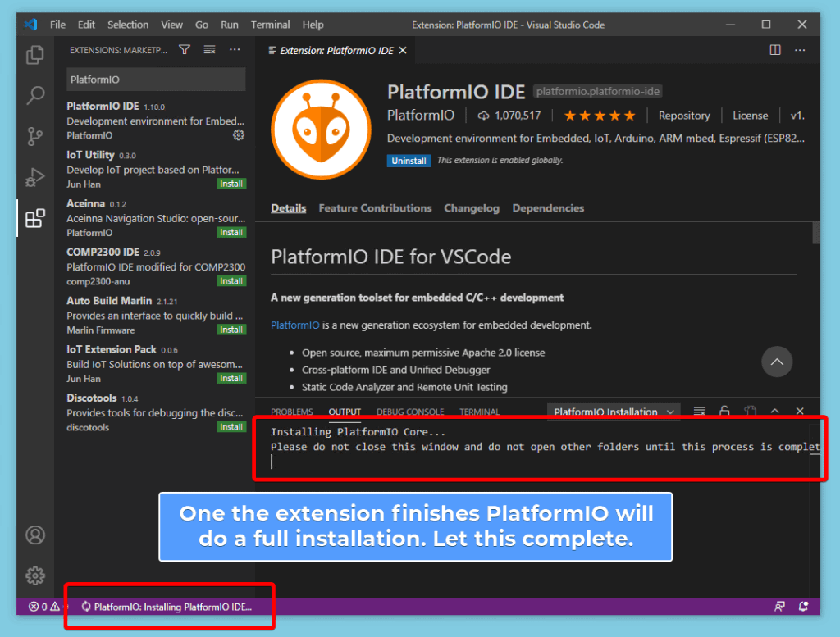The width and height of the screenshot is (840, 637).
Task: Open the Repository link
Action: [684, 116]
